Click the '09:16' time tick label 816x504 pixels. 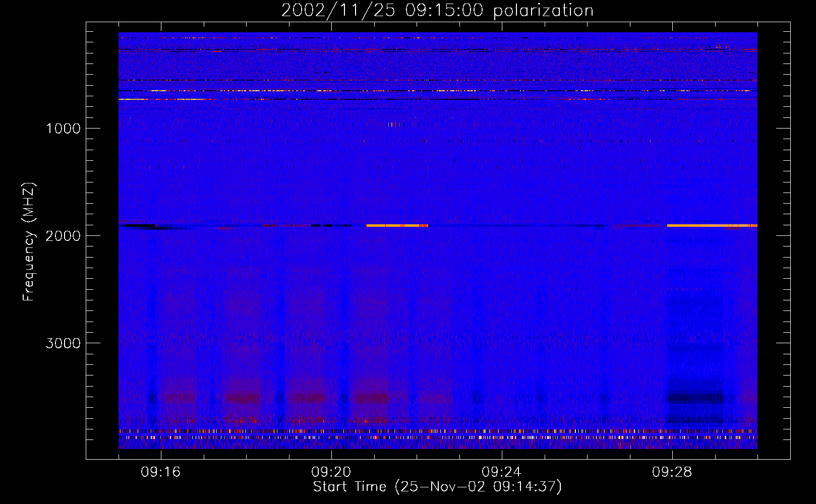pyautogui.click(x=161, y=472)
